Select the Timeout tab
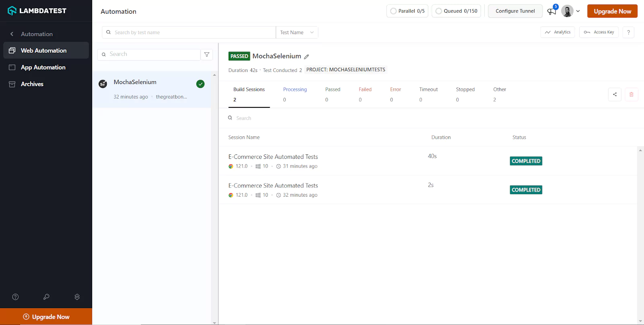 pos(428,95)
